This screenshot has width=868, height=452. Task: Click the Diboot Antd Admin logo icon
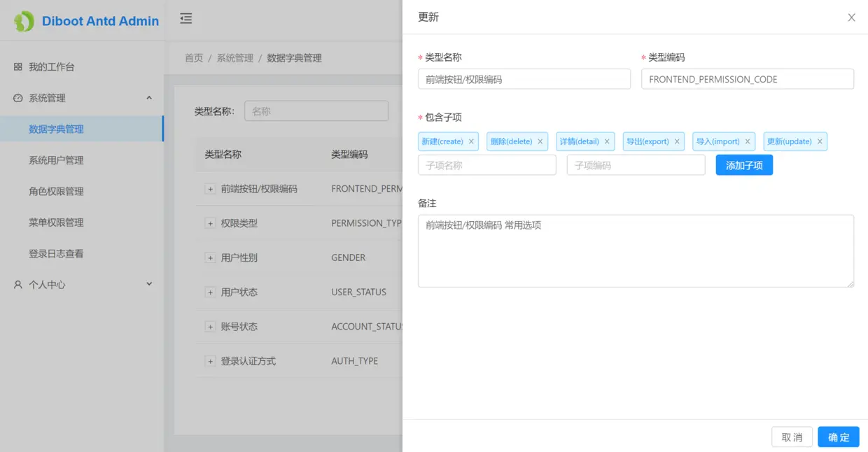point(24,21)
